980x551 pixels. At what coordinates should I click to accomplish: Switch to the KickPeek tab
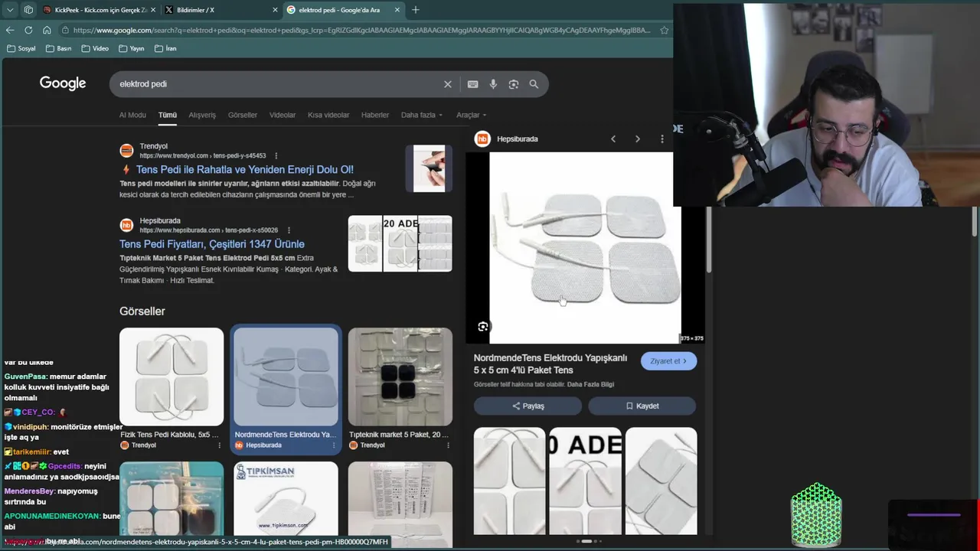99,10
